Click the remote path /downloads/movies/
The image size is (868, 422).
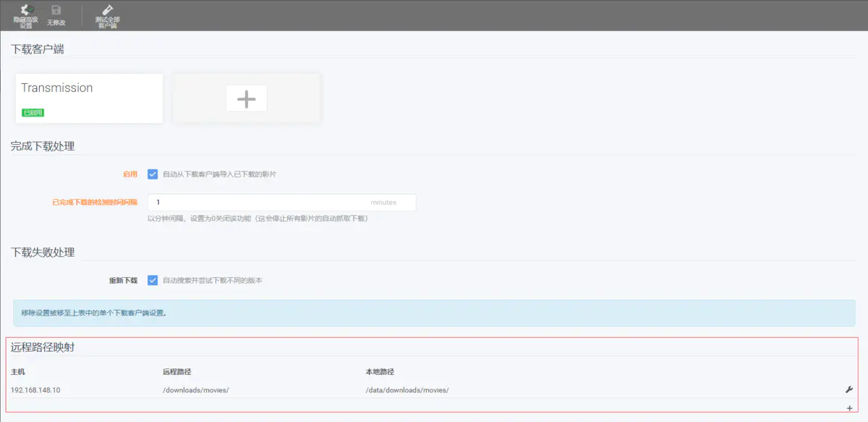[196, 390]
